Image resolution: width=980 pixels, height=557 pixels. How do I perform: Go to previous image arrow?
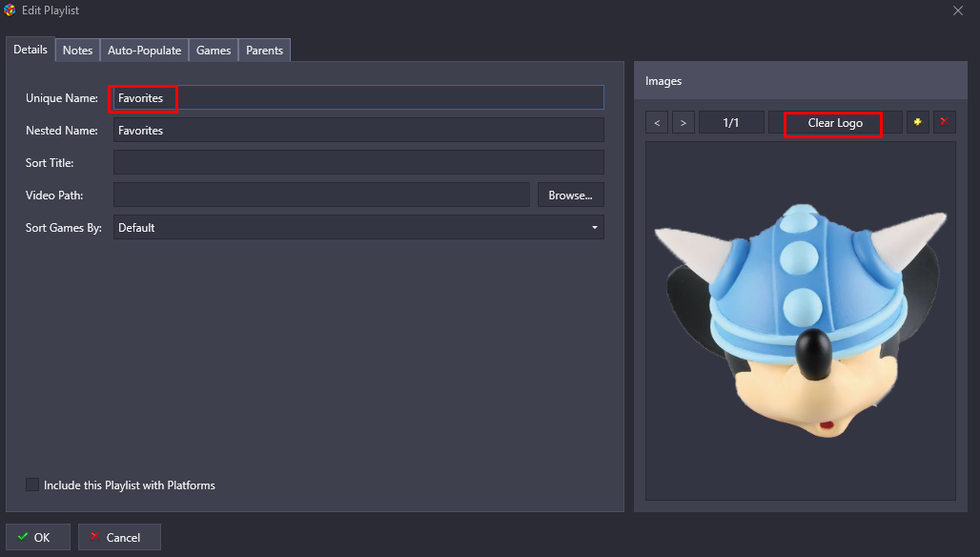[x=657, y=122]
